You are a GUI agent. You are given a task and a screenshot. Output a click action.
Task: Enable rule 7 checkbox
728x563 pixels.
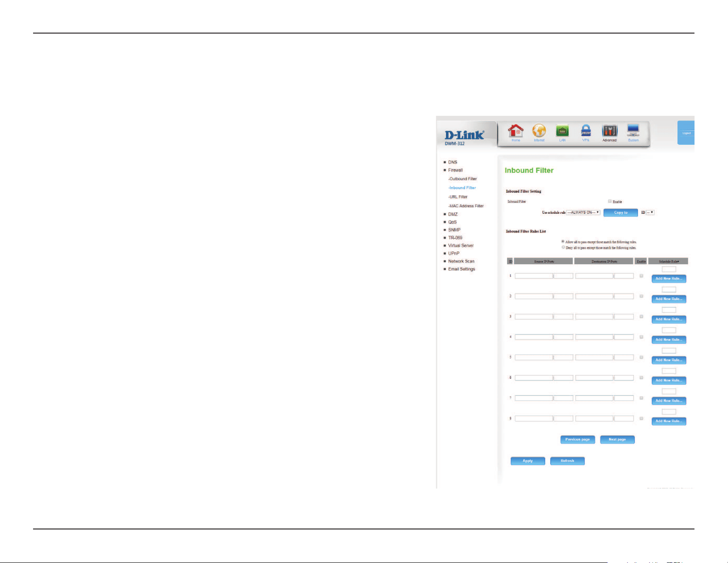pyautogui.click(x=641, y=398)
